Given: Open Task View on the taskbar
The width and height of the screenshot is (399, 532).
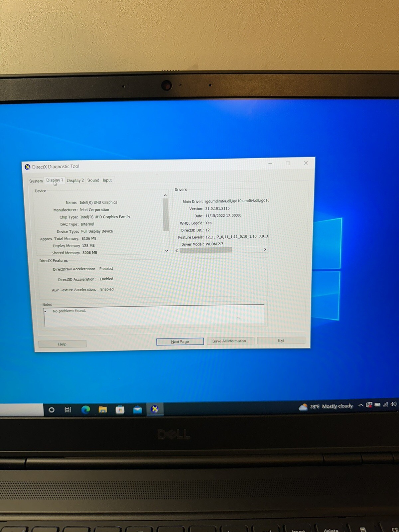Looking at the screenshot, I should [x=68, y=410].
